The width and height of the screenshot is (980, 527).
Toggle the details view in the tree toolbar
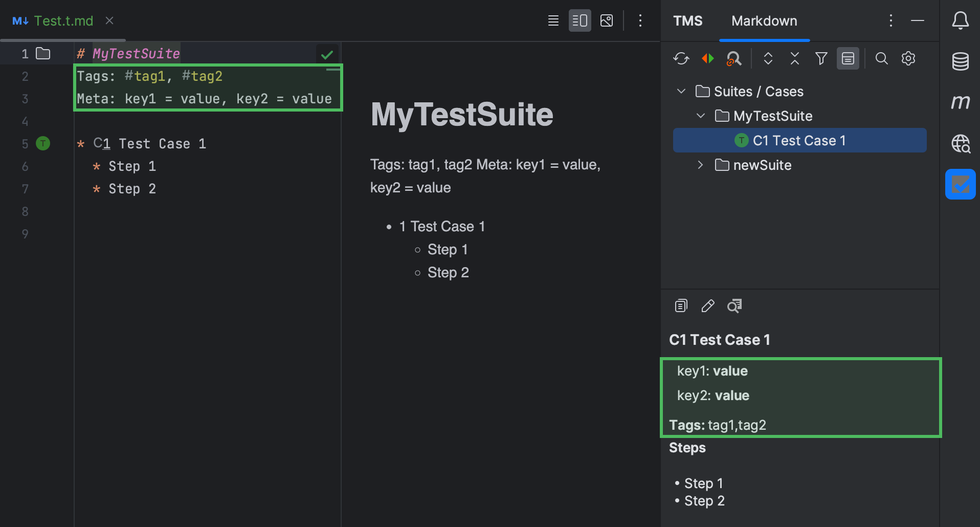848,58
